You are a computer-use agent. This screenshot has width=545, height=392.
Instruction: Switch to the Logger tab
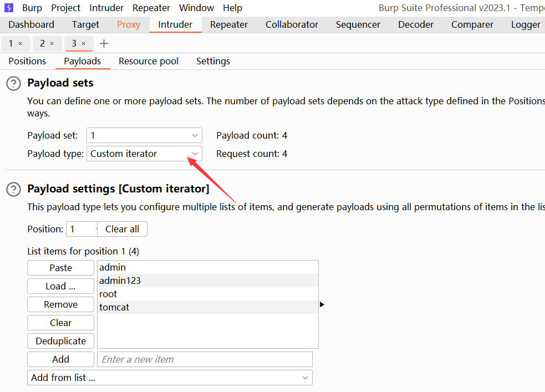pos(526,25)
